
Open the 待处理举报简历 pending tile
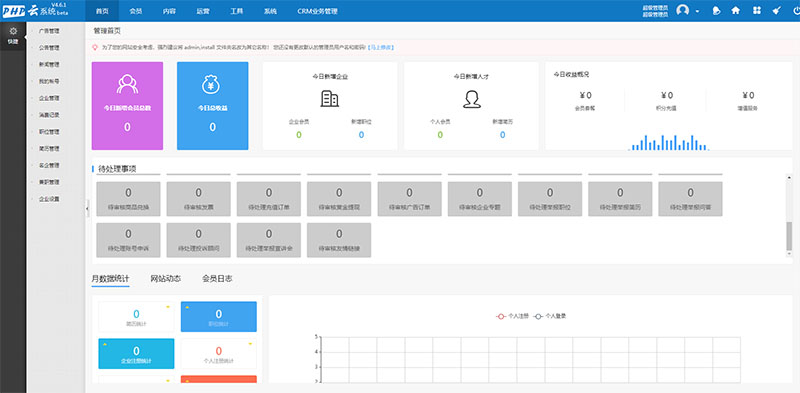tap(620, 199)
